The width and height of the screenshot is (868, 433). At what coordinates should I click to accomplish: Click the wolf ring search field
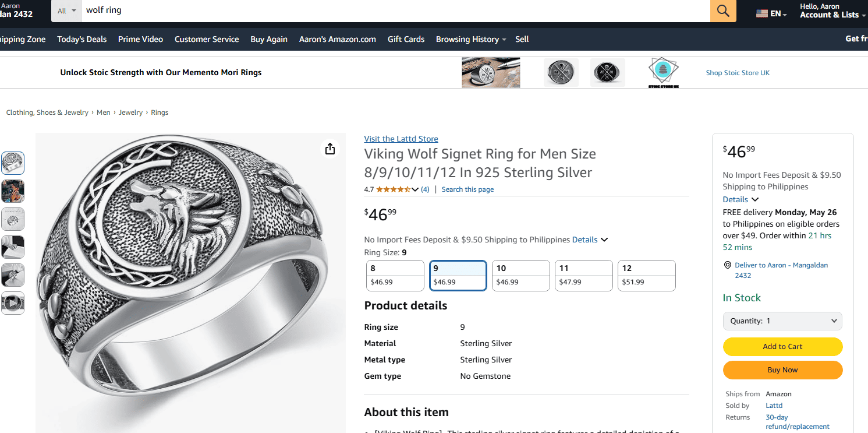click(x=396, y=10)
